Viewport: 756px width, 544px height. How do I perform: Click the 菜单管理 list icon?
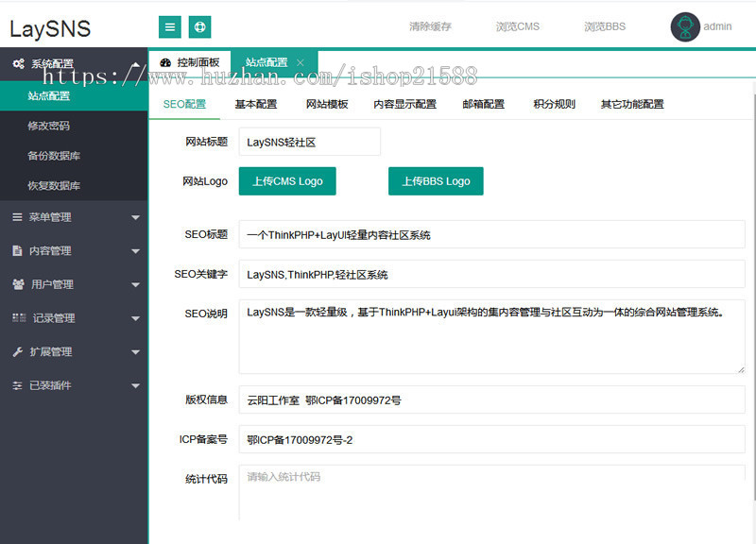[16, 217]
